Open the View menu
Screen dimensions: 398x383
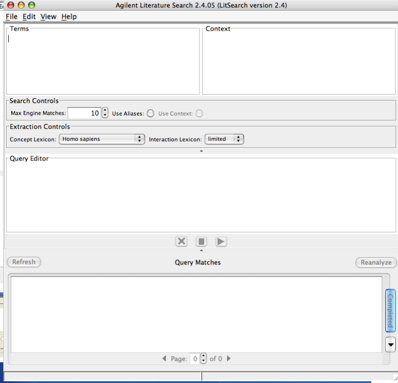(48, 17)
